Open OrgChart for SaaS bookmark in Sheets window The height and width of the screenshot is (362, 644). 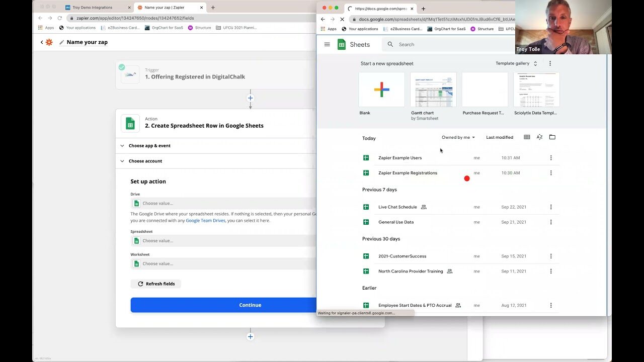tap(446, 29)
